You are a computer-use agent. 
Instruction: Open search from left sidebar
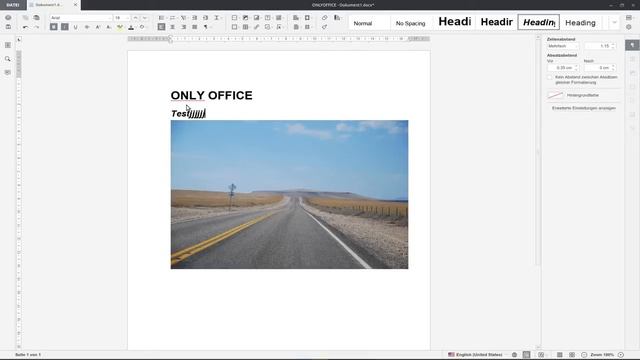pos(8,59)
